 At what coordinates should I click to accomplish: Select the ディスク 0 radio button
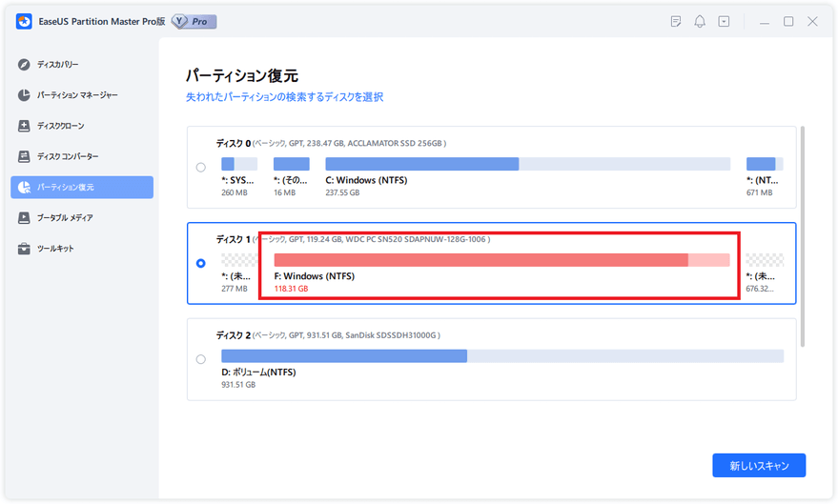point(201,168)
